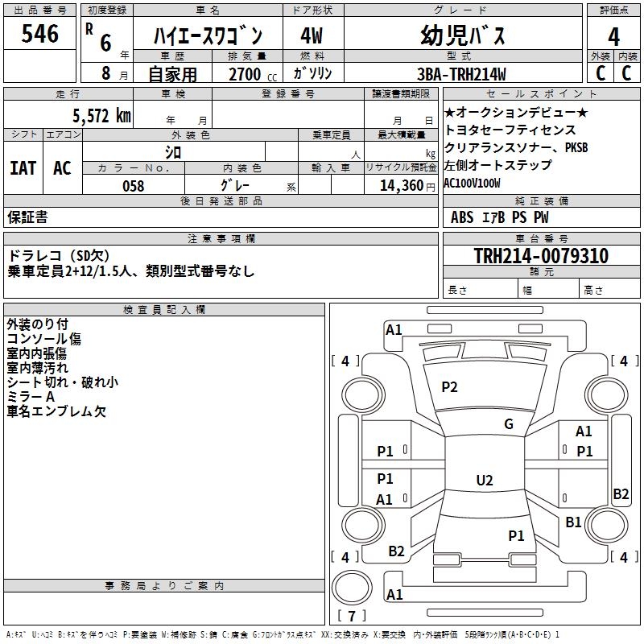Image resolution: width=644 pixels, height=644 pixels.
Task: Click the overall evaluation score 4
Action: (x=613, y=36)
